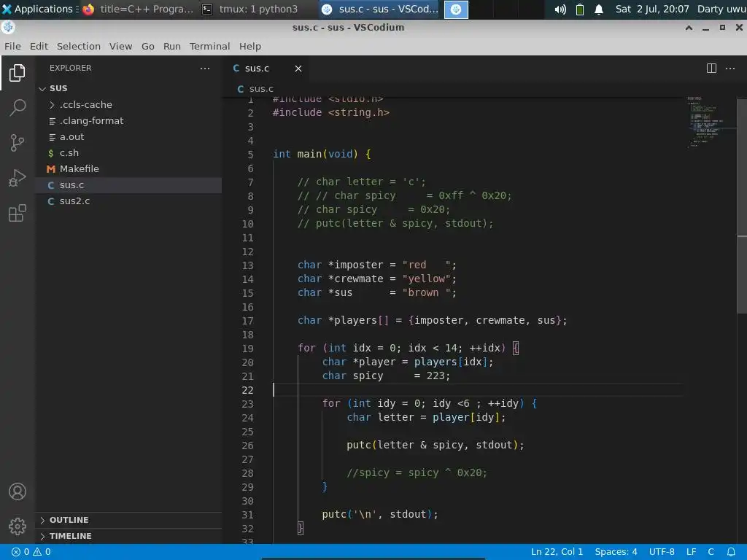This screenshot has width=747, height=560.
Task: Open editor More Actions ellipsis
Action: tap(729, 68)
